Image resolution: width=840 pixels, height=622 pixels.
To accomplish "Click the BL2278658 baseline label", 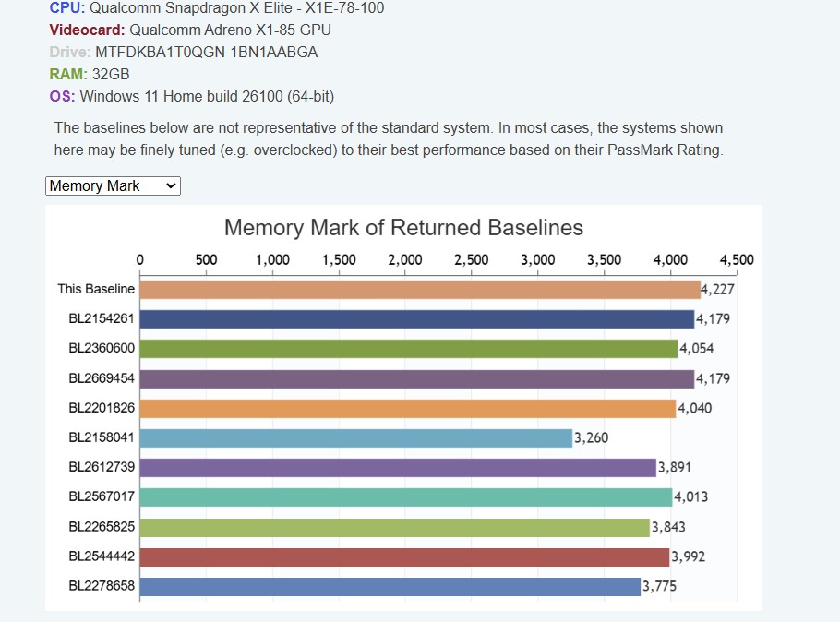I will pos(102,586).
